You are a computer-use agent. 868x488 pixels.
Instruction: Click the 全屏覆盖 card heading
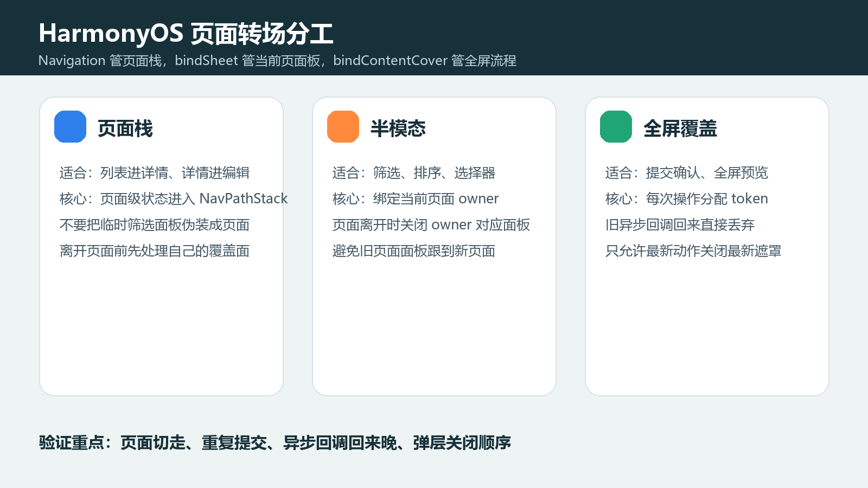pos(680,129)
